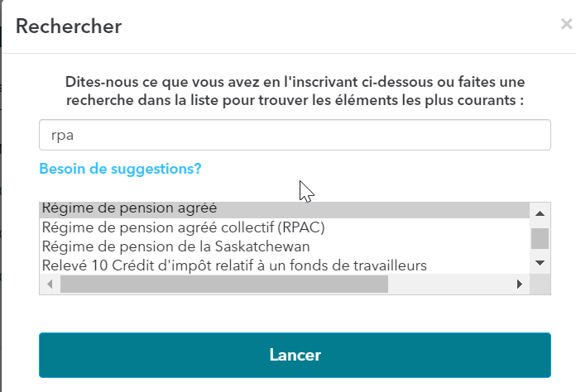
Task: Click the horizontal scroll right arrow
Action: [x=520, y=284]
